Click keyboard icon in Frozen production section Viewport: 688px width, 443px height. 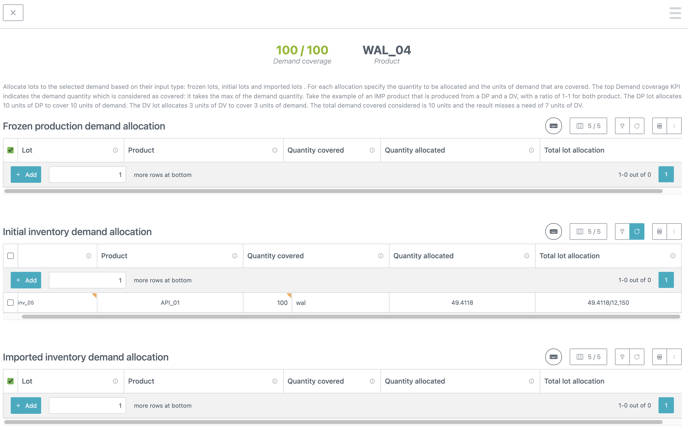click(553, 126)
